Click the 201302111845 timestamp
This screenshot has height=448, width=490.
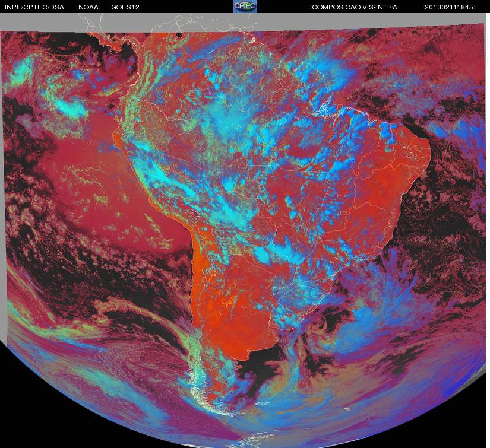(x=449, y=7)
